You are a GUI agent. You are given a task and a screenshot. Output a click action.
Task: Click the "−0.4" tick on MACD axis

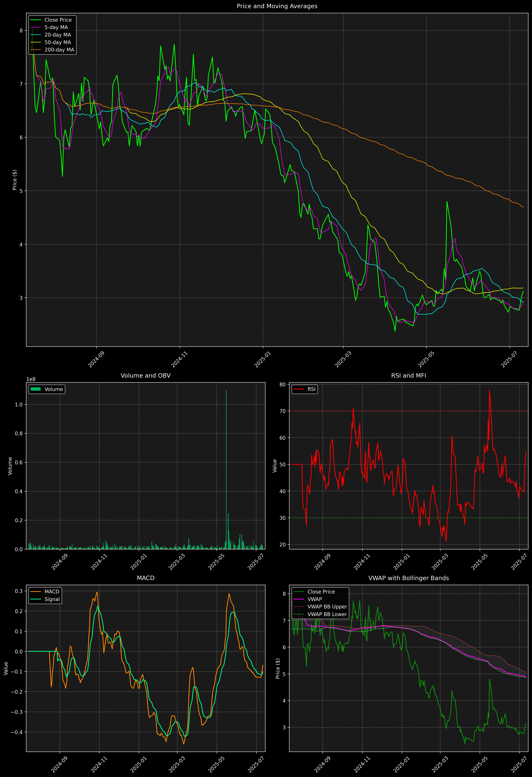click(17, 732)
